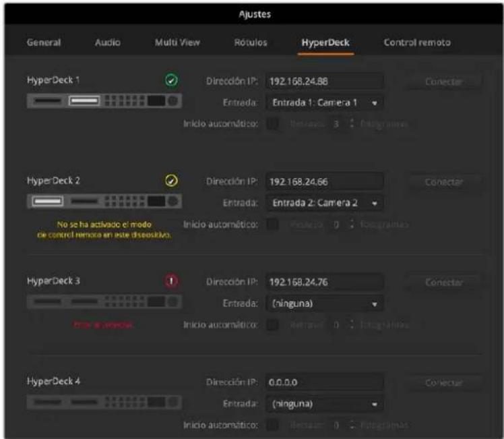Click HyperDeck 3 red error status icon
This screenshot has width=504, height=439.
(x=171, y=281)
